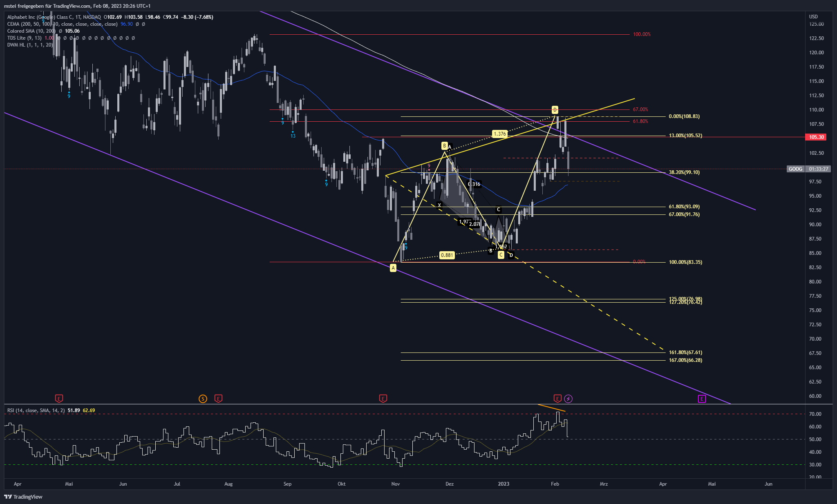Click the RSI value 51.89 in legend
This screenshot has width=837, height=504.
(74, 410)
